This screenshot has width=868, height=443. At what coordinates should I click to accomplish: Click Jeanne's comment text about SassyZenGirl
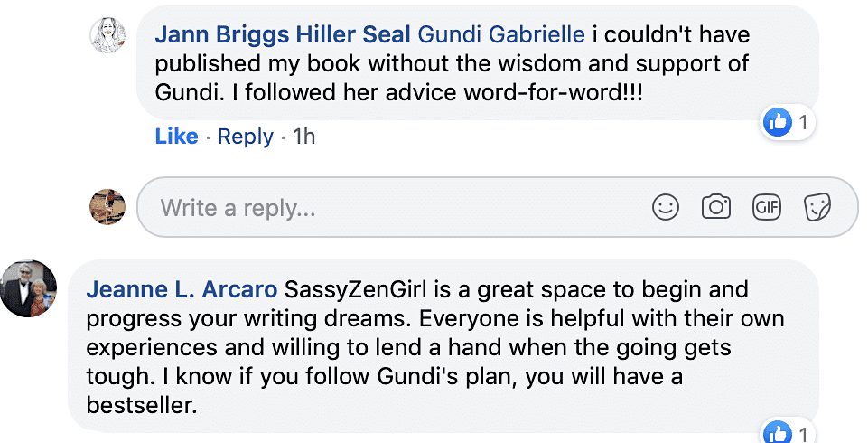click(435, 347)
